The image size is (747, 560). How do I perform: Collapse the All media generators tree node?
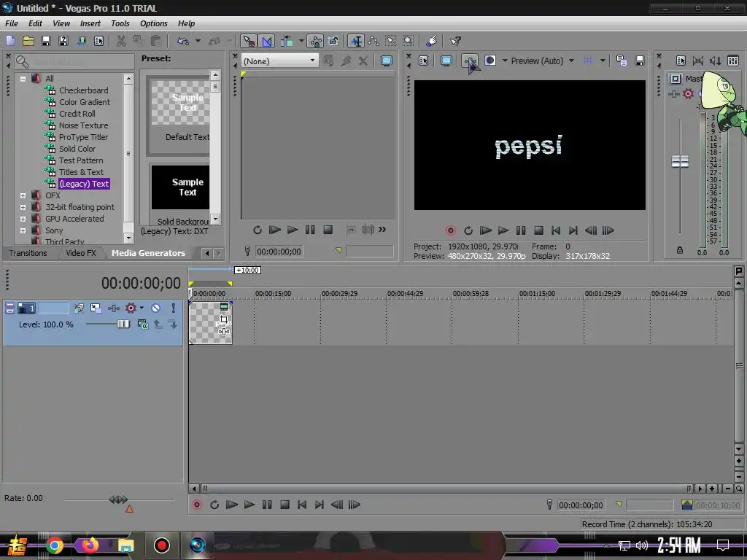(x=23, y=79)
